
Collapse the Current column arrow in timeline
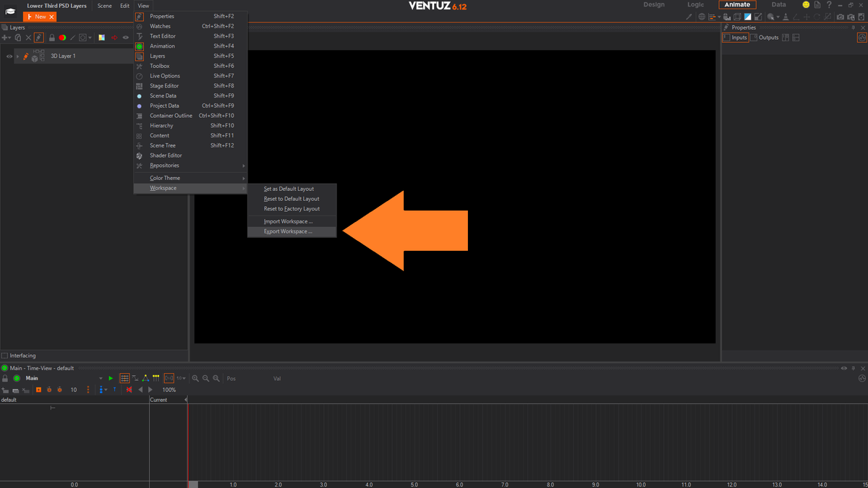186,400
